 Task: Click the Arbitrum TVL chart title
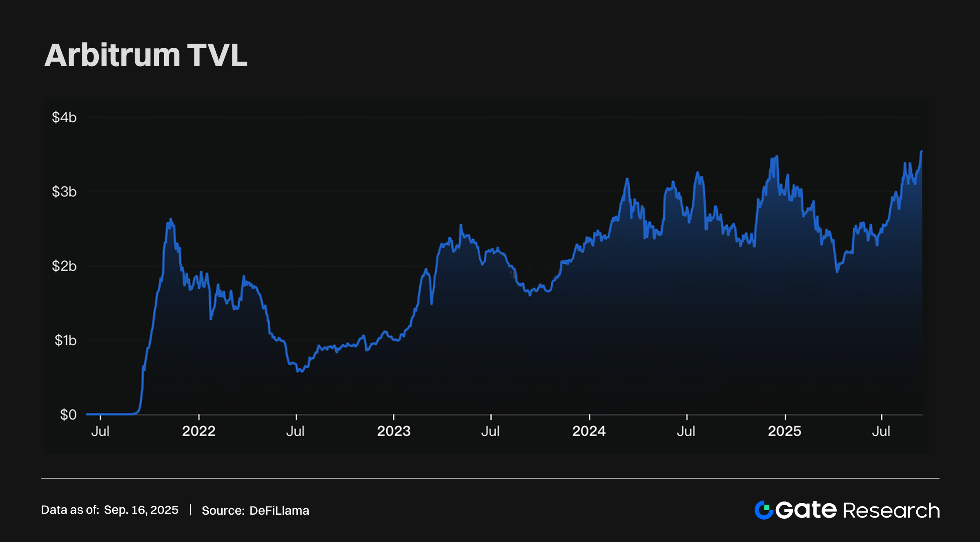pyautogui.click(x=146, y=55)
